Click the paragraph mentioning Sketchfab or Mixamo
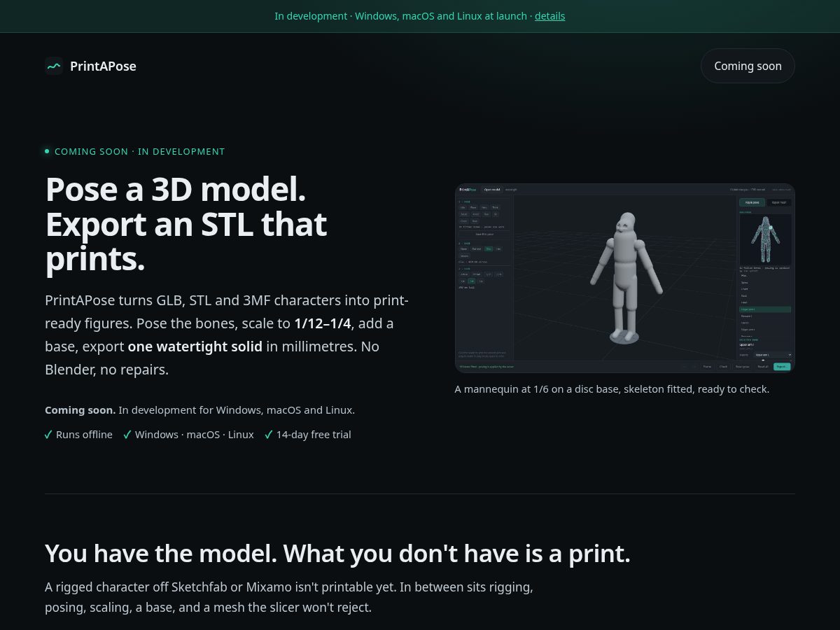 pyautogui.click(x=289, y=597)
